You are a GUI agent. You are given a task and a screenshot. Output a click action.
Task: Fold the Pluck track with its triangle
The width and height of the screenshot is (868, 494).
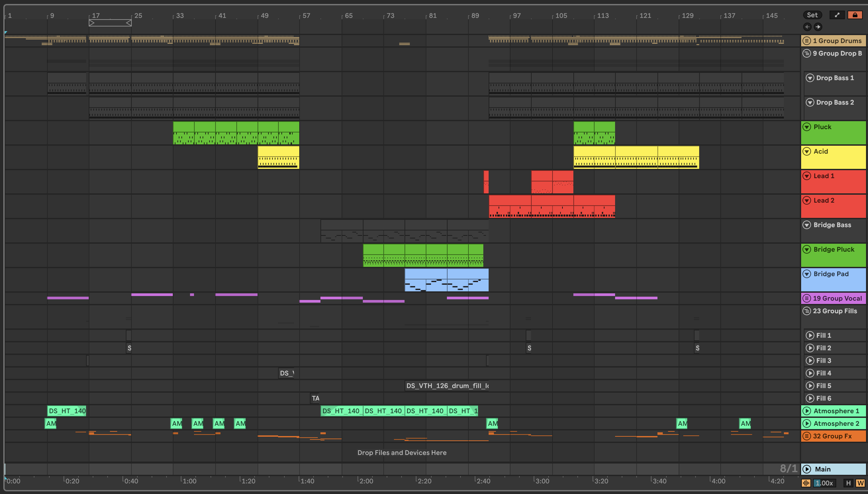807,127
